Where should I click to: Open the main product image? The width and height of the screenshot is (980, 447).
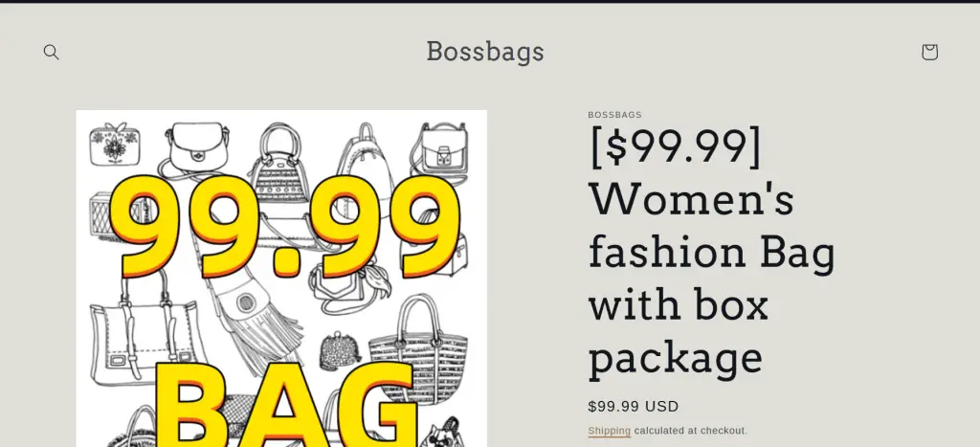pyautogui.click(x=281, y=278)
